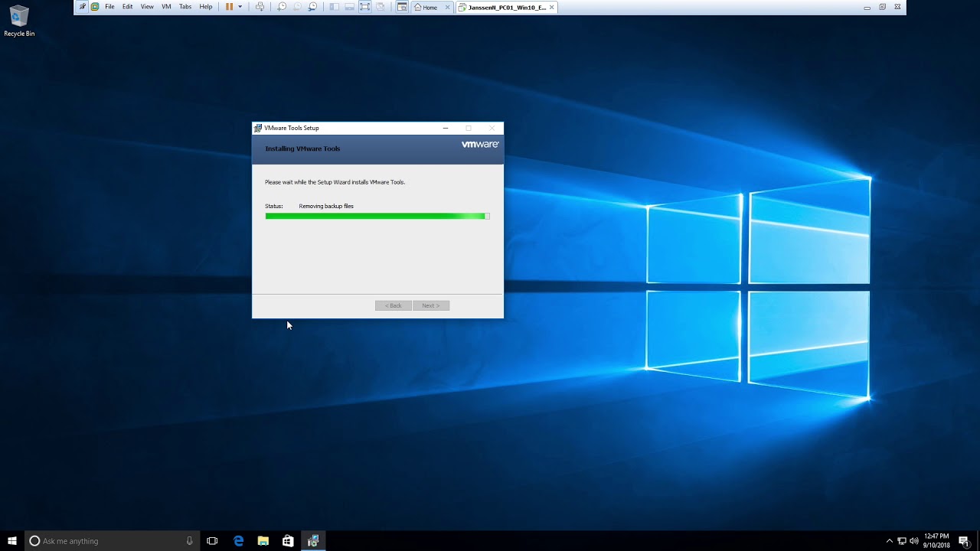Open the Recycle Bin desktop icon

click(19, 21)
